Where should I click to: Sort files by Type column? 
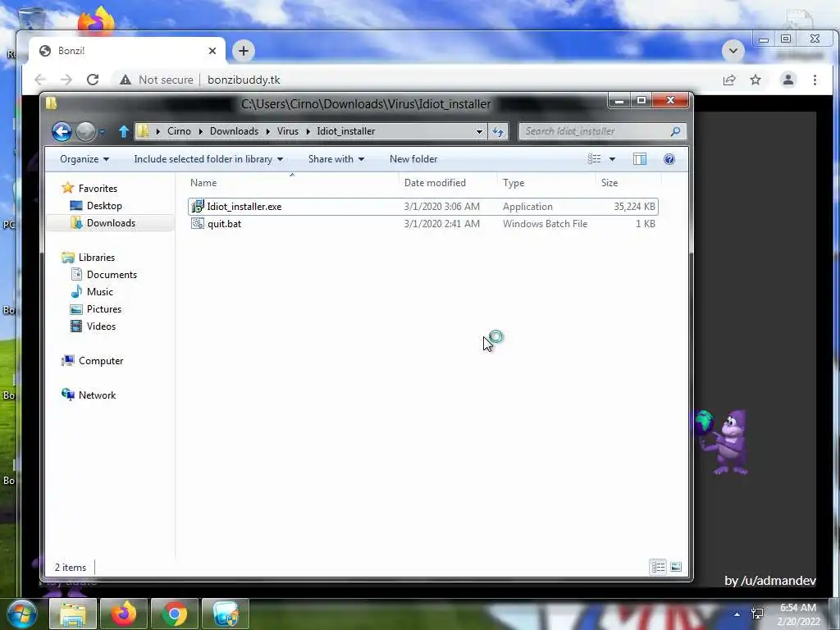(546, 183)
